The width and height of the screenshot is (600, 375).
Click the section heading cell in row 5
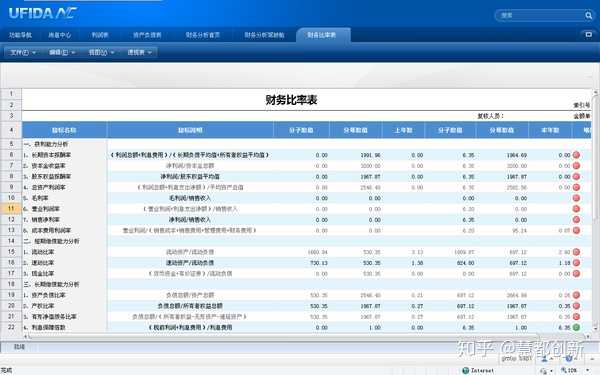pyautogui.click(x=64, y=144)
